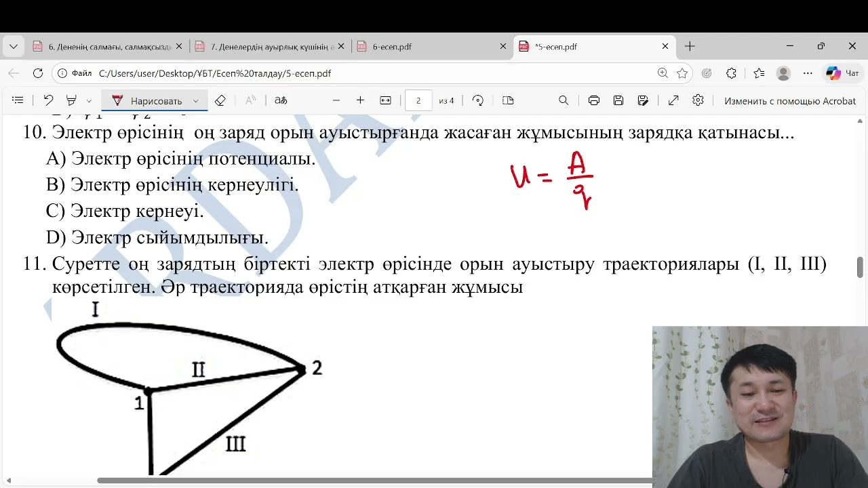The width and height of the screenshot is (868, 488).
Task: Click the left arrow of the horizontal scrollbar
Action: tap(8, 481)
